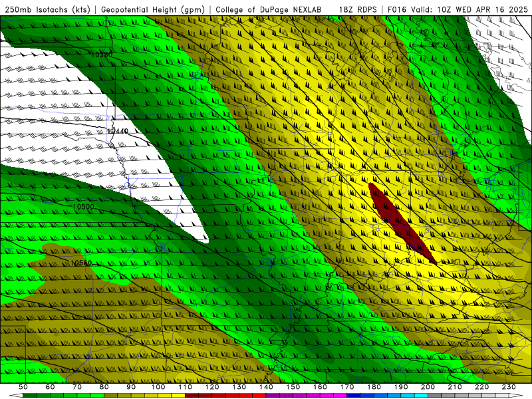Click the colorbar label 130

coord(239,387)
